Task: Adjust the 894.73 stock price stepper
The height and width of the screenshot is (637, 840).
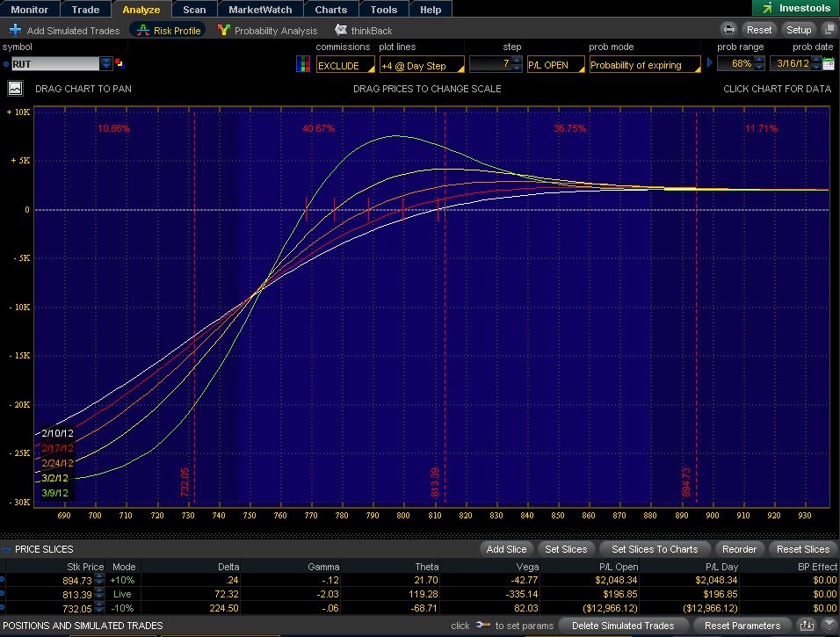Action: tap(99, 580)
